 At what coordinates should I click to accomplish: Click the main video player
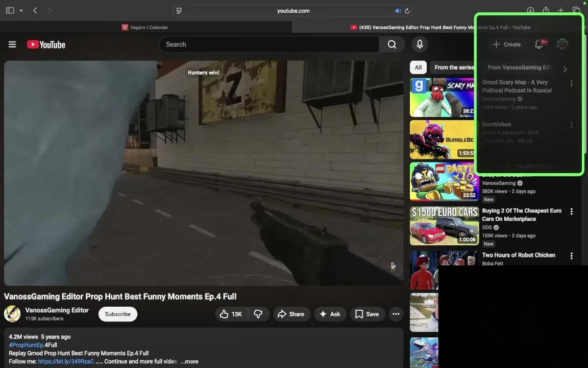204,173
